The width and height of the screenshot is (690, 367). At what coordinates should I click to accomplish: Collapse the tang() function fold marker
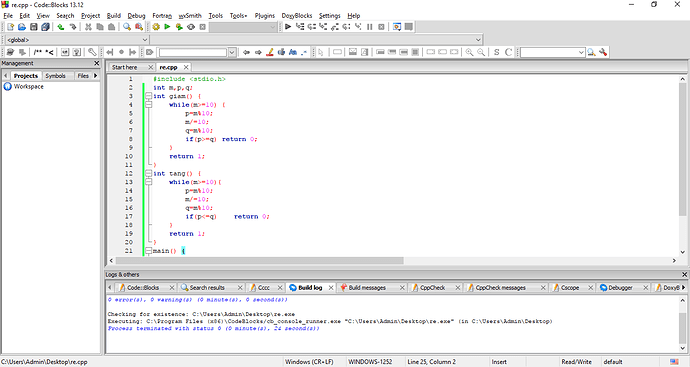(x=149, y=173)
